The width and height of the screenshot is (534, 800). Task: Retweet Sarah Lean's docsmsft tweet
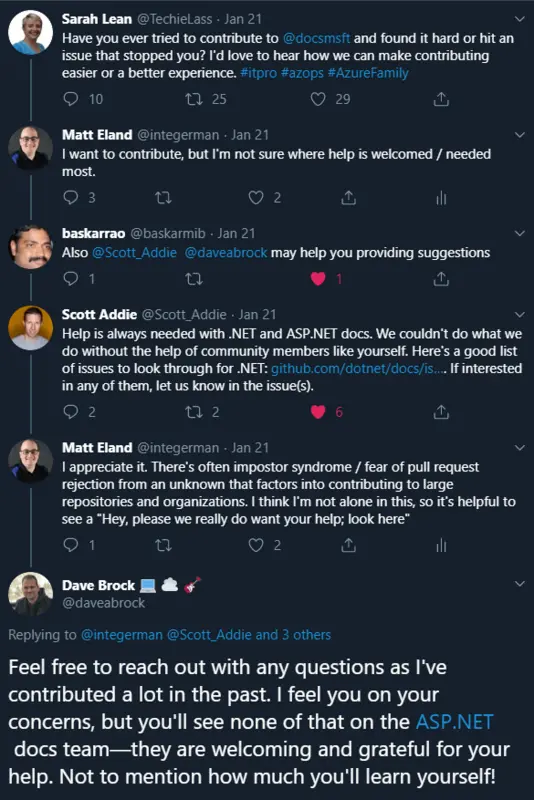pyautogui.click(x=194, y=98)
